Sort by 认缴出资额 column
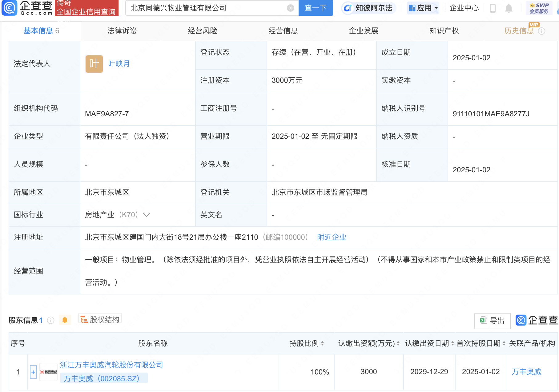Viewport: 559px width, 392px height. [398, 343]
